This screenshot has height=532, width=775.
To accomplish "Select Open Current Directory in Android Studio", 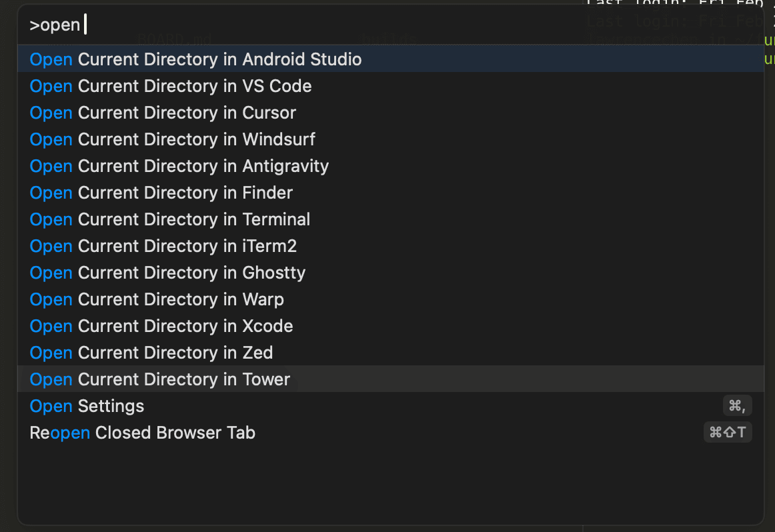I will point(195,59).
